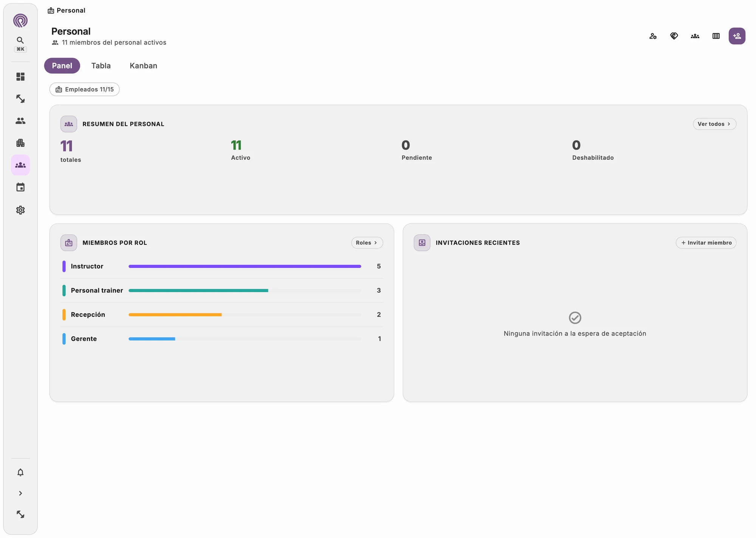
Task: Click the Personal trainer role label
Action: click(x=97, y=291)
